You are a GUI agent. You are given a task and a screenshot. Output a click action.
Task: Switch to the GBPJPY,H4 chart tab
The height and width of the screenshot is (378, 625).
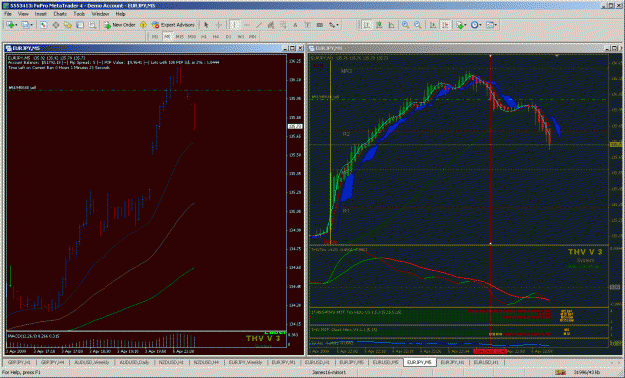tap(53, 362)
